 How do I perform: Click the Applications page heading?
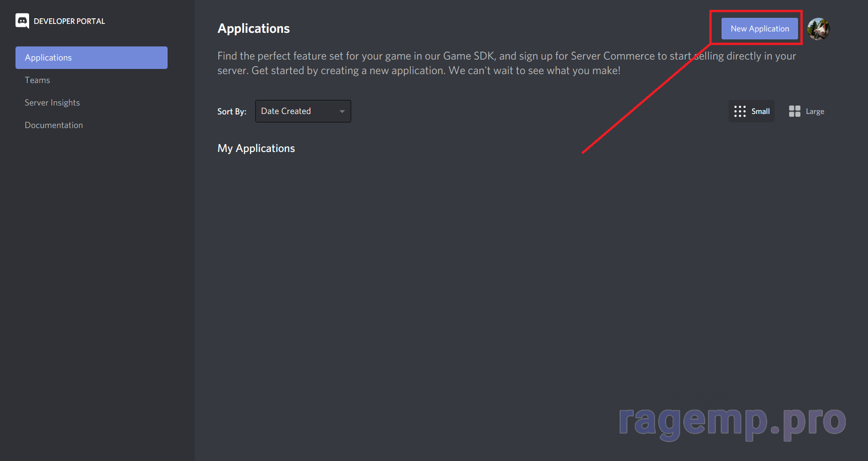(253, 29)
